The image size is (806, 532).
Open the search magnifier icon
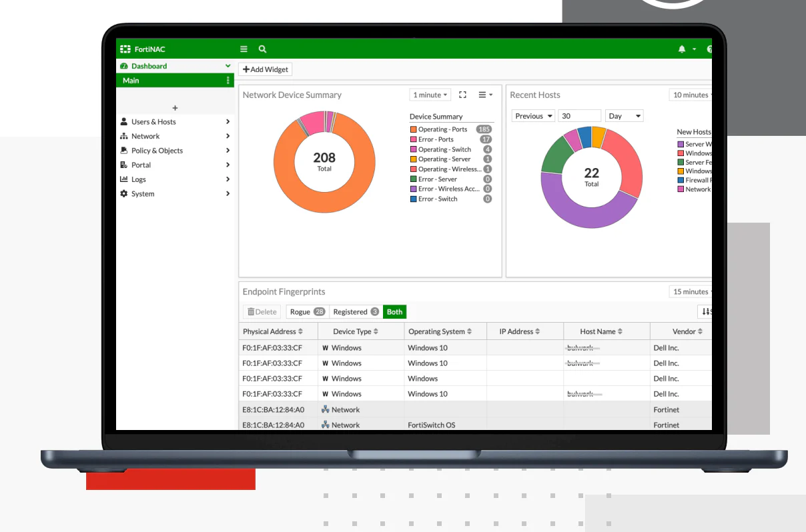pos(262,49)
